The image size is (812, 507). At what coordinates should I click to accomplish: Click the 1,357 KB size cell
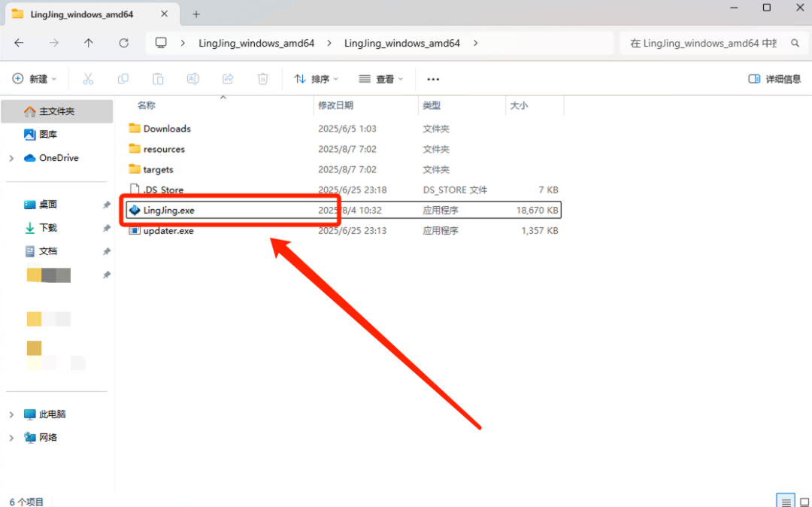click(x=540, y=230)
